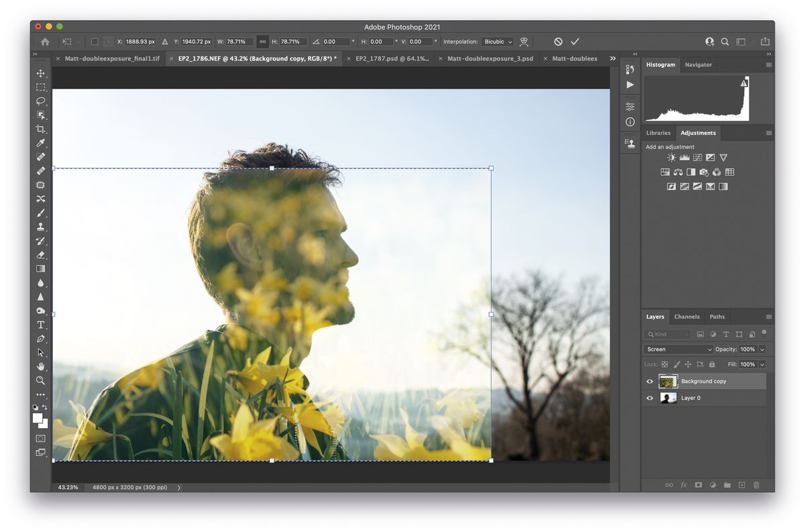The width and height of the screenshot is (805, 532).
Task: Hide the Background copy layer
Action: point(649,381)
